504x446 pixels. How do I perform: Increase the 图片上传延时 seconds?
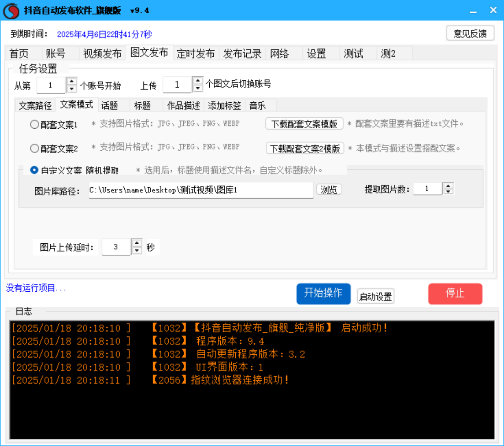137,243
